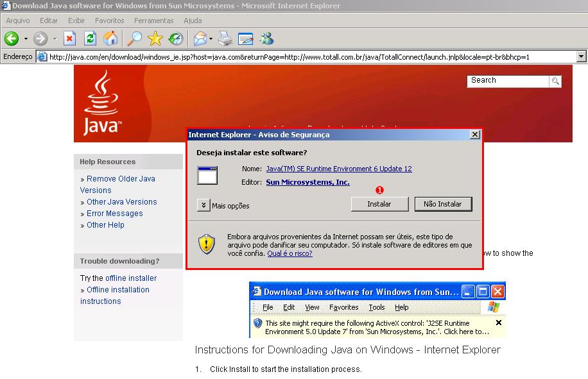Open the Sun Microsystems, Inc. publisher link
588x379 pixels.
pyautogui.click(x=307, y=182)
